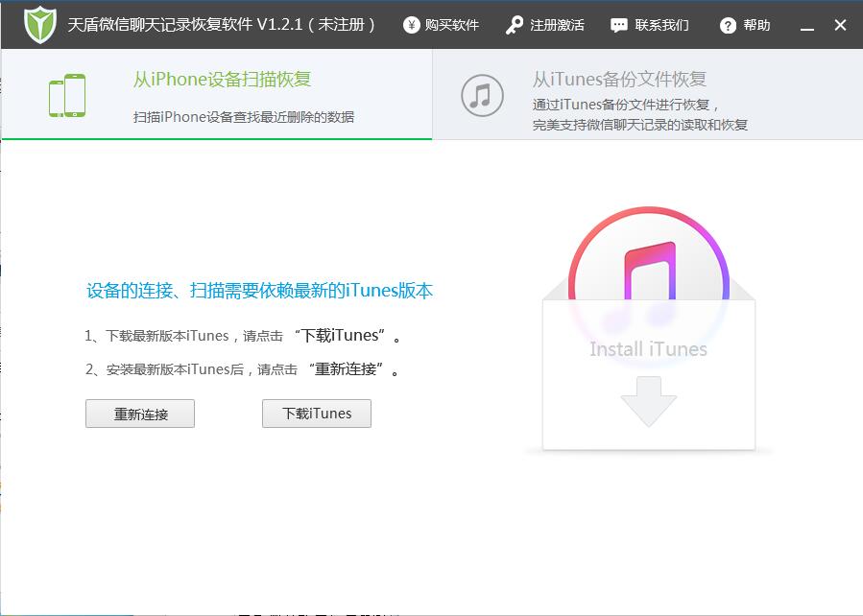Image resolution: width=863 pixels, height=616 pixels.
Task: Click the down arrow in the iTunes box
Action: pos(648,401)
